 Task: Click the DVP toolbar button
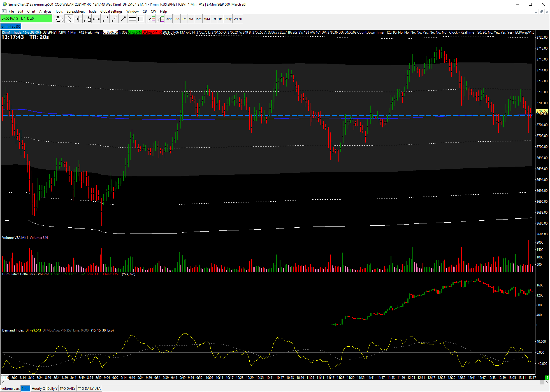(x=169, y=19)
